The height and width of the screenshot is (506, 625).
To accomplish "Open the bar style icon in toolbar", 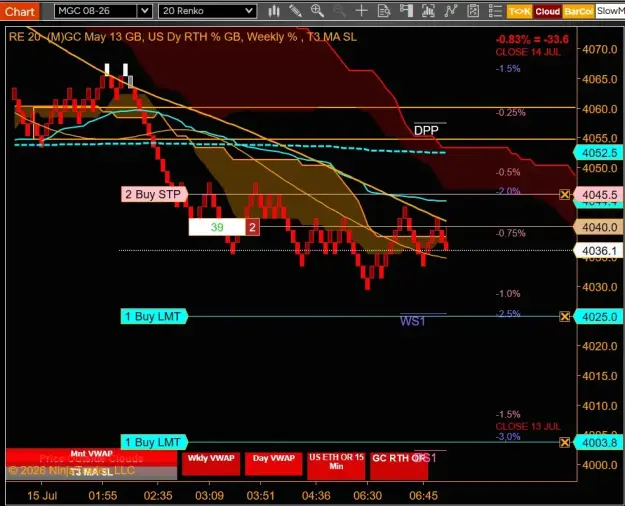I will click(273, 11).
